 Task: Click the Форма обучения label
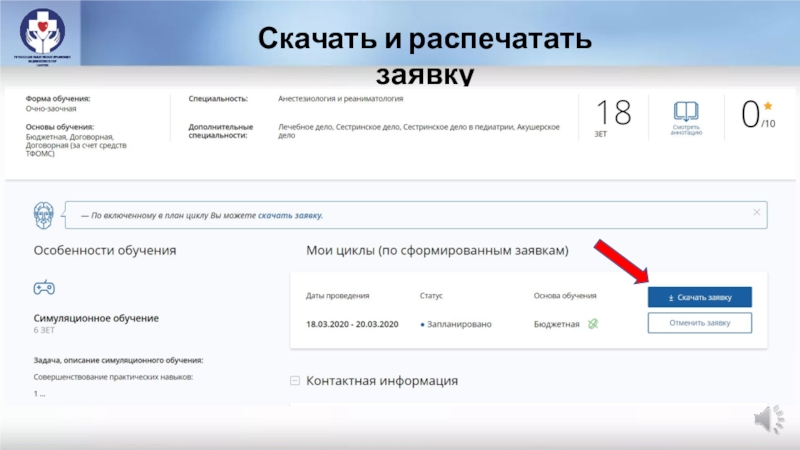(58, 98)
